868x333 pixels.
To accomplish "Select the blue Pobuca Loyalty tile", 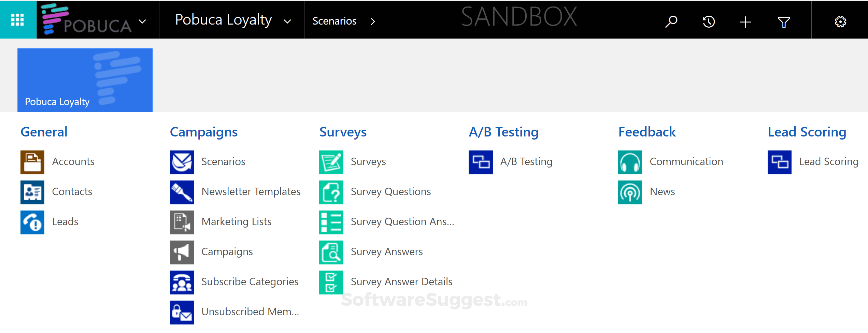I will 85,80.
